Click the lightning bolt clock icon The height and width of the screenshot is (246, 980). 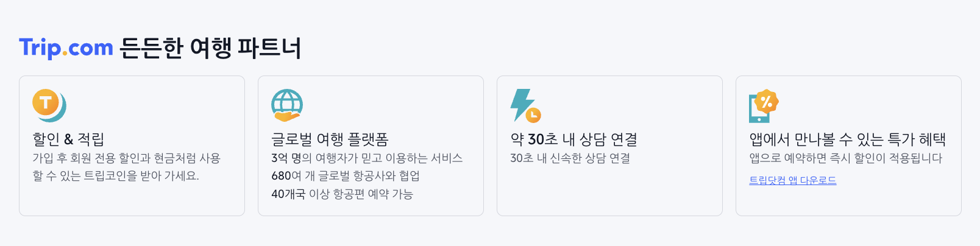[x=525, y=105]
